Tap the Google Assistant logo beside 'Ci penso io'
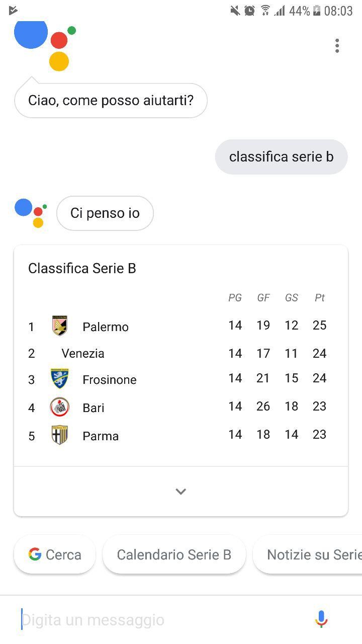The height and width of the screenshot is (644, 362). [31, 213]
